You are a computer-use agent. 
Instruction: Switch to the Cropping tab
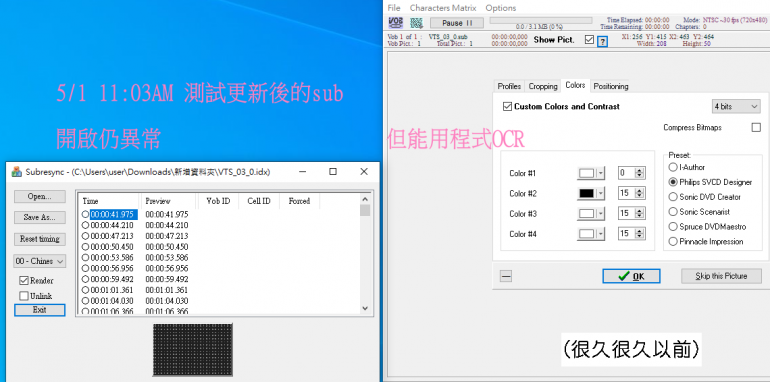point(543,86)
